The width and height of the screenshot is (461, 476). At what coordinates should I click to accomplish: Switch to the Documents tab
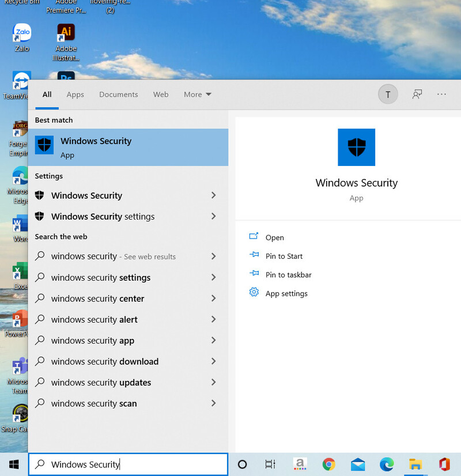coord(118,95)
